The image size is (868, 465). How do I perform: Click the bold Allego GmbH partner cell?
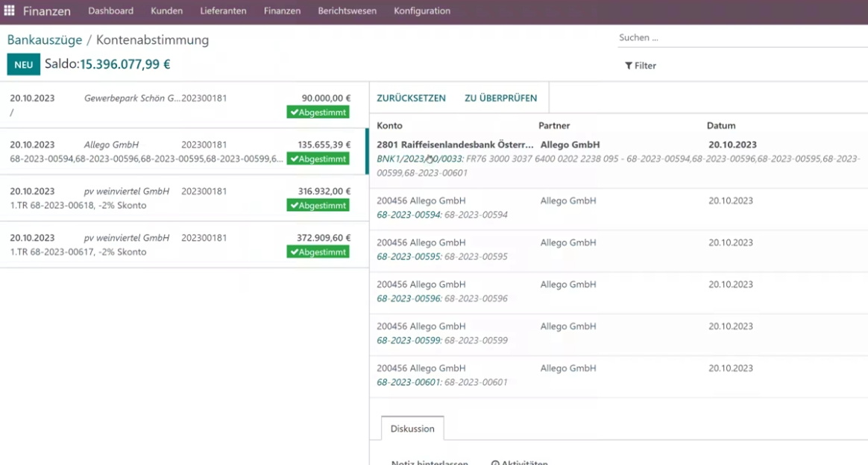(x=570, y=145)
